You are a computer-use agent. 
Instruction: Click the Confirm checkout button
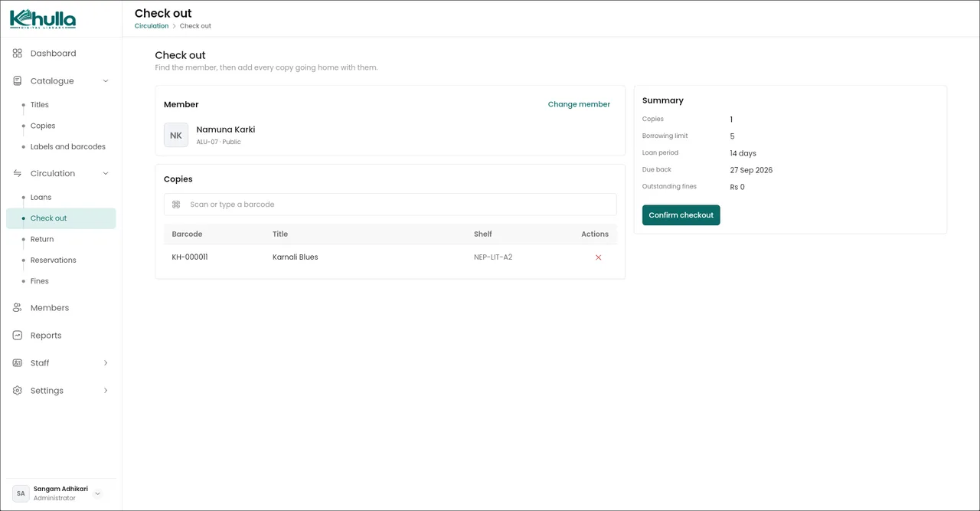click(x=681, y=215)
